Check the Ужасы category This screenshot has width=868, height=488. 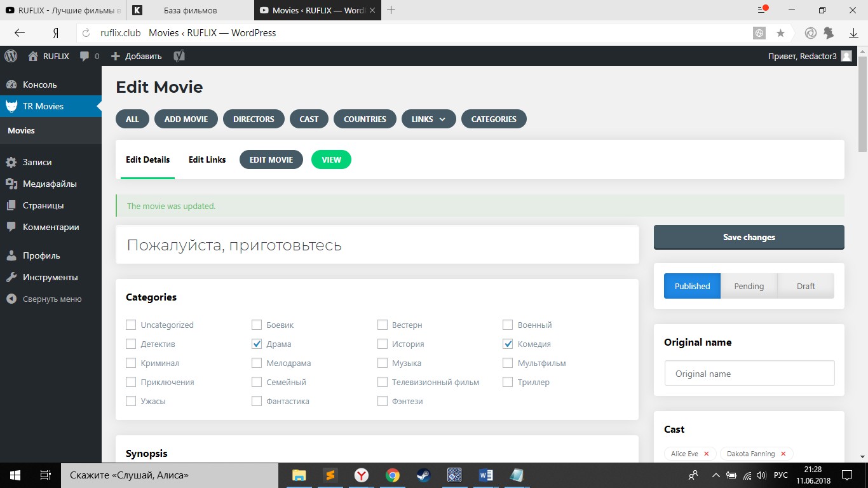pos(131,401)
